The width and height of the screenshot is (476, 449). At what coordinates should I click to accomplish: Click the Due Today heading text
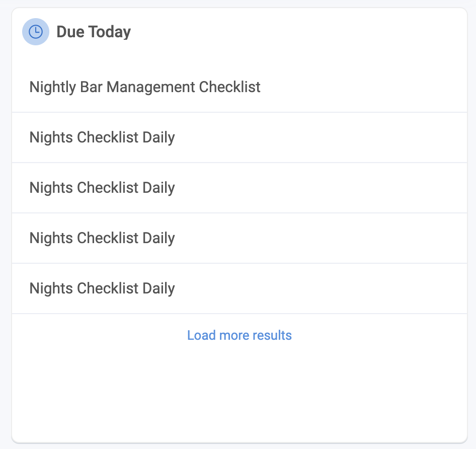(93, 31)
